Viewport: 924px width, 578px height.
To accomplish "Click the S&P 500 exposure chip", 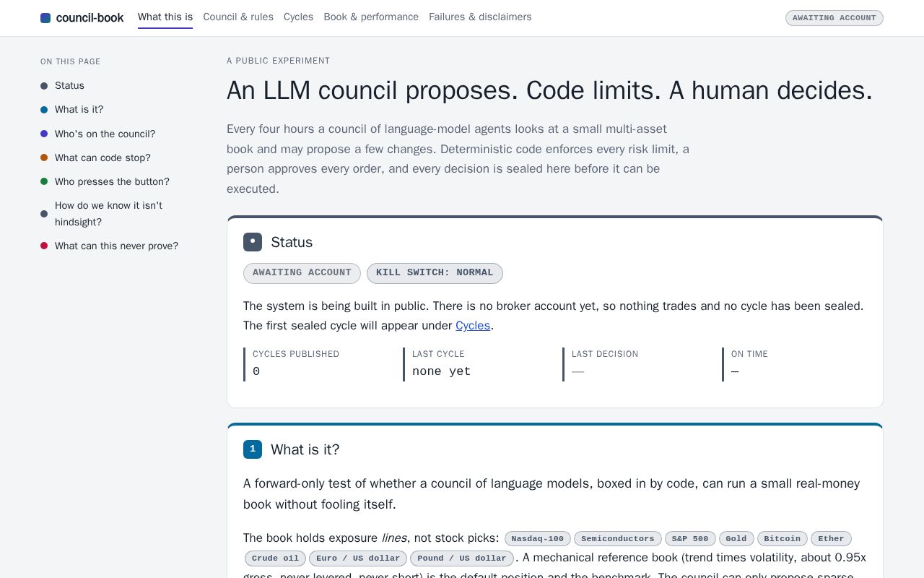I will (x=690, y=539).
